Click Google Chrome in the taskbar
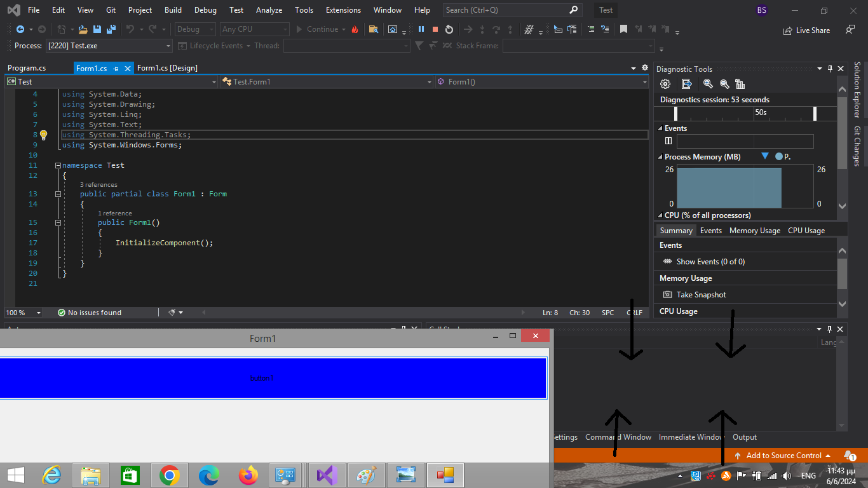Viewport: 868px width, 488px height. (x=169, y=475)
